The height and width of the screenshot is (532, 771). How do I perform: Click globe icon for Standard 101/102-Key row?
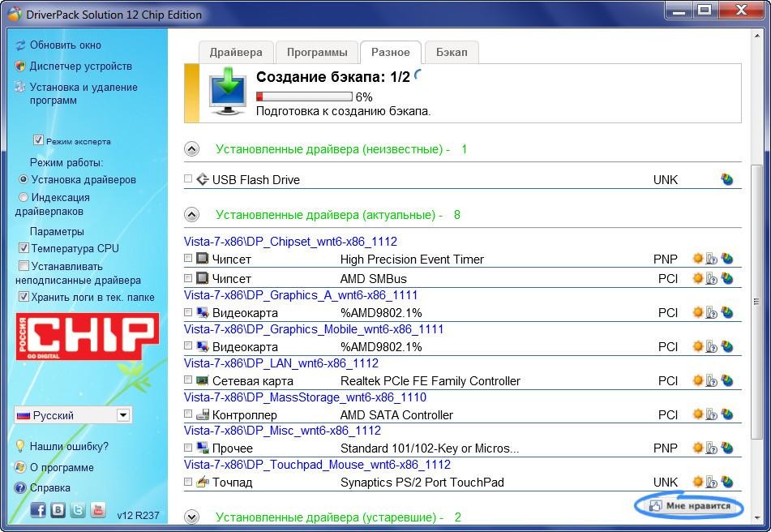[726, 448]
